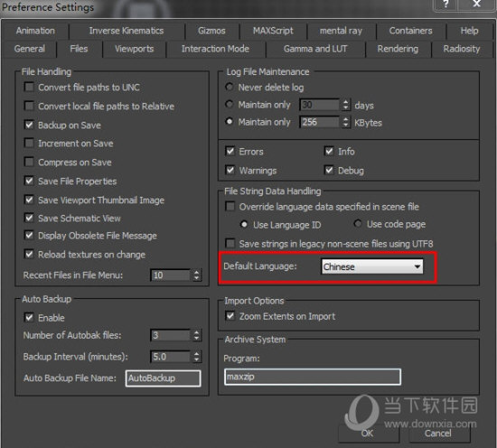Open the mental ray tab

(341, 31)
